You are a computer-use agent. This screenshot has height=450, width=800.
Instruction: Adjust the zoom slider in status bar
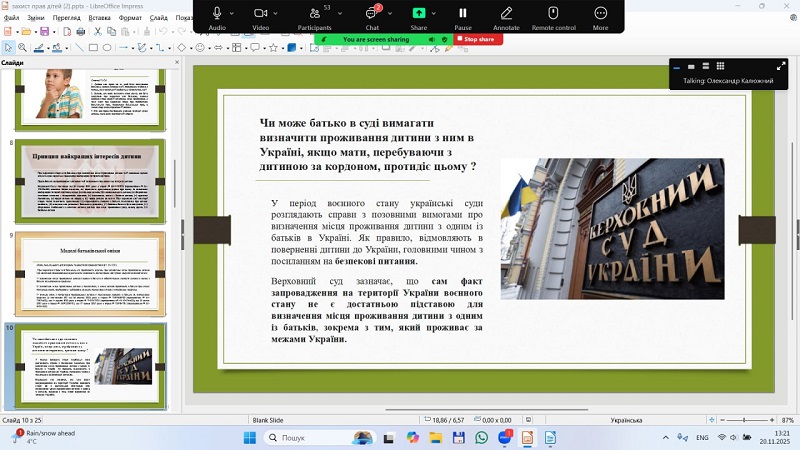point(745,420)
